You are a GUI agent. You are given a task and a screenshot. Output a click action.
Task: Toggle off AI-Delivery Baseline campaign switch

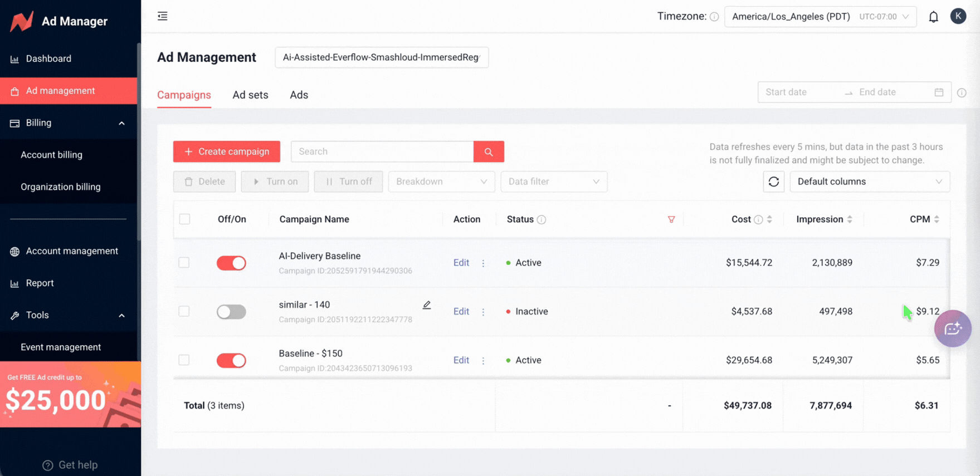231,263
